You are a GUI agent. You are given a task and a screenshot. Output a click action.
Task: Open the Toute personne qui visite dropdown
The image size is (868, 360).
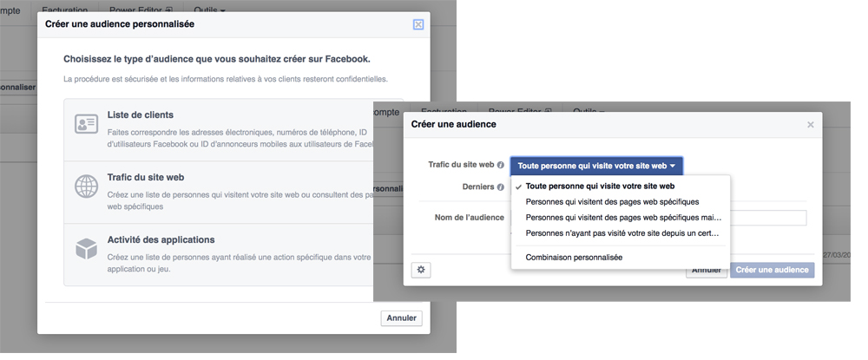[x=596, y=166]
